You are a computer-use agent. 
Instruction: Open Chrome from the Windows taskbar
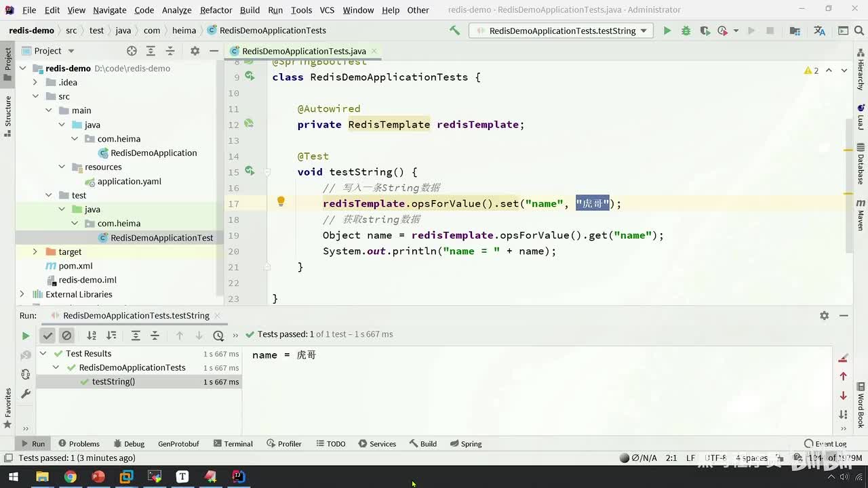(x=70, y=476)
